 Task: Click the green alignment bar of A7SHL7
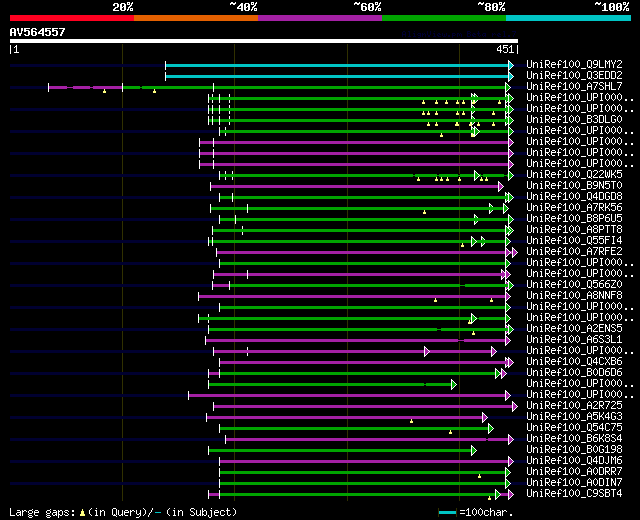point(314,87)
